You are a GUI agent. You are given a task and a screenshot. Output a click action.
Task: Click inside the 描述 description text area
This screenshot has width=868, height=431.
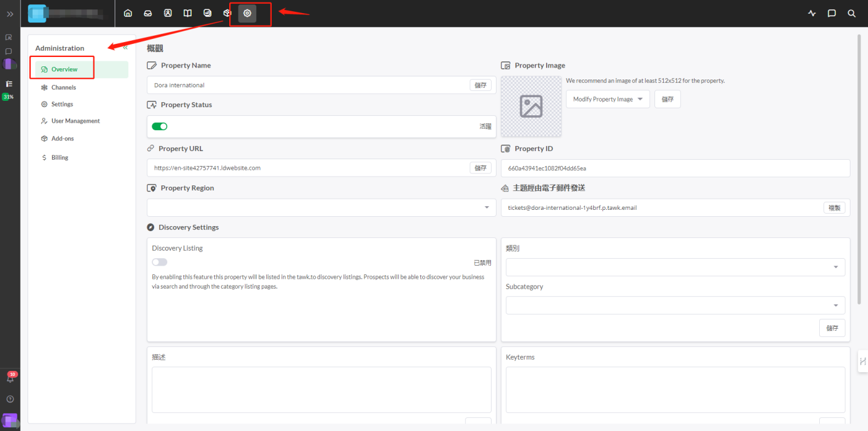coord(321,390)
